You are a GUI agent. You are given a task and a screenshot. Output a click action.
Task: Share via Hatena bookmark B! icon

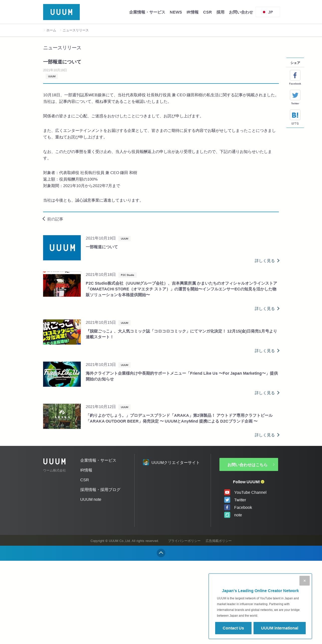click(x=295, y=115)
